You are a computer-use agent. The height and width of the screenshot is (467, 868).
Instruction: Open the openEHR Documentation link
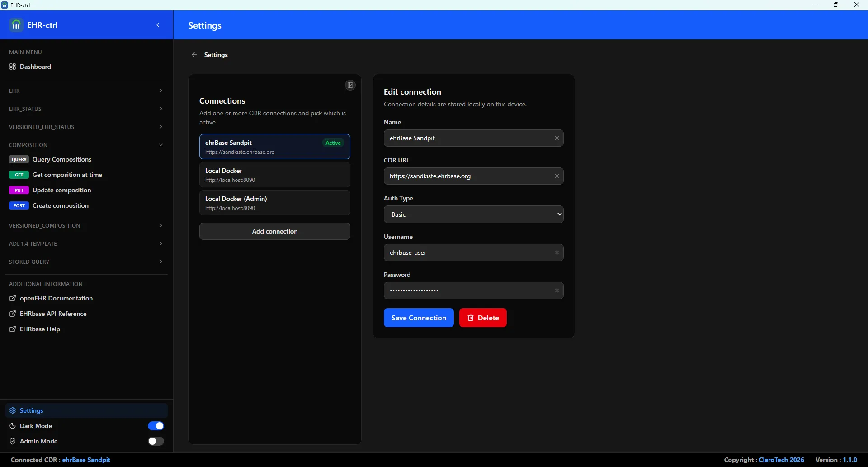point(86,298)
